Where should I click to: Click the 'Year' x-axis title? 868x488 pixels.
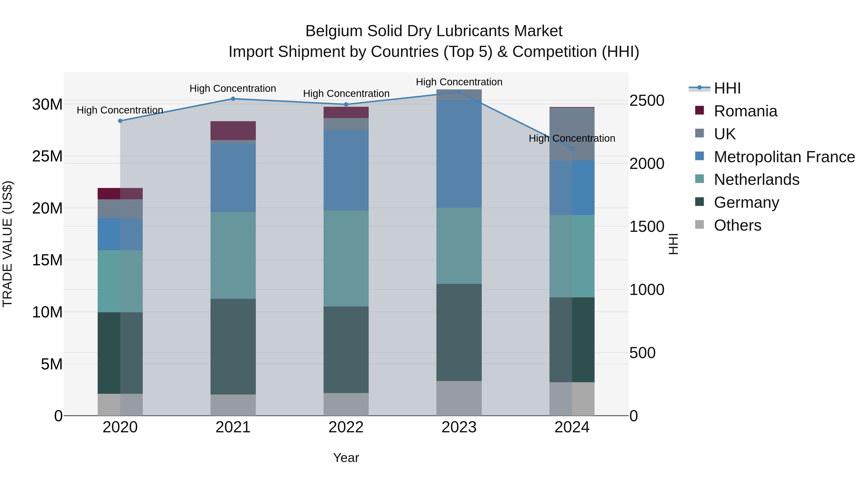(346, 458)
